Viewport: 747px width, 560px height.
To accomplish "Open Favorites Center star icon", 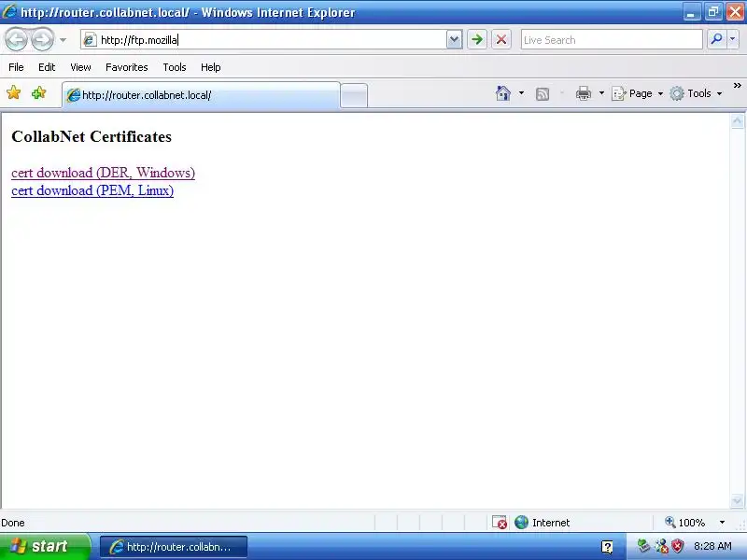I will point(14,92).
